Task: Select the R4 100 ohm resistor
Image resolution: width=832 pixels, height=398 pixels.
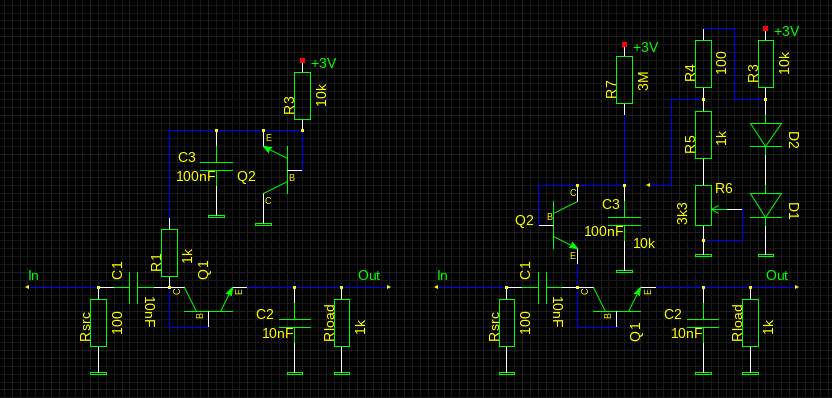Action: pyautogui.click(x=704, y=64)
